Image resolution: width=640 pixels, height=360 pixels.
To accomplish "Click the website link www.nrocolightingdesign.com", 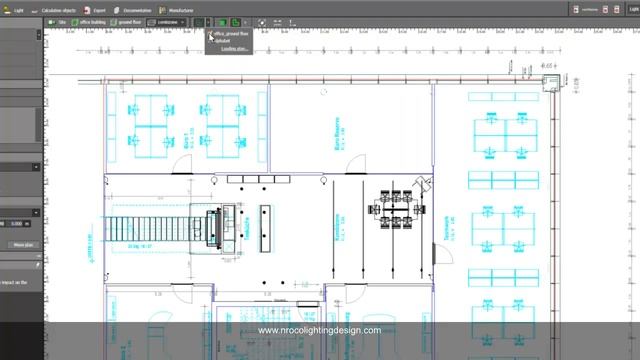I will coord(320,330).
